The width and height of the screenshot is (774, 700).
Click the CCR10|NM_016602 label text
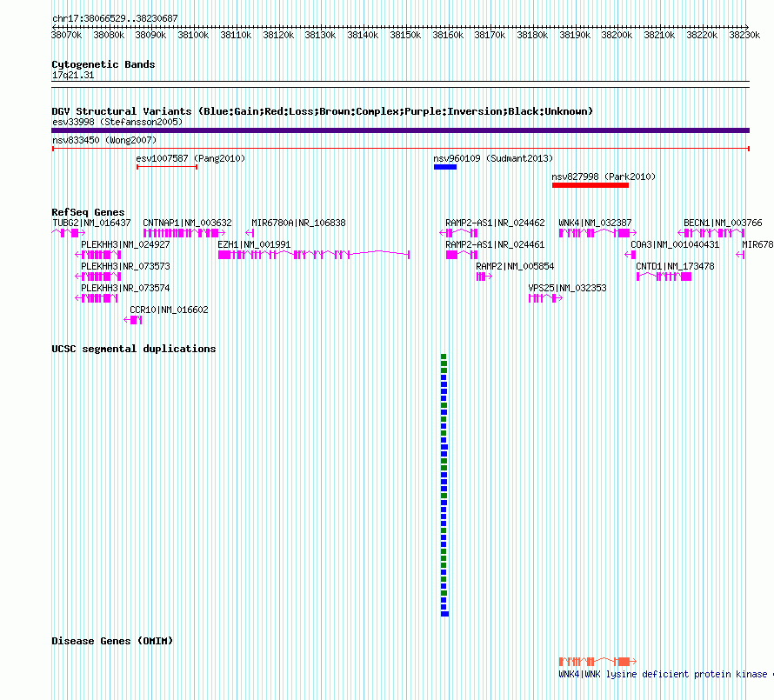pos(169,310)
